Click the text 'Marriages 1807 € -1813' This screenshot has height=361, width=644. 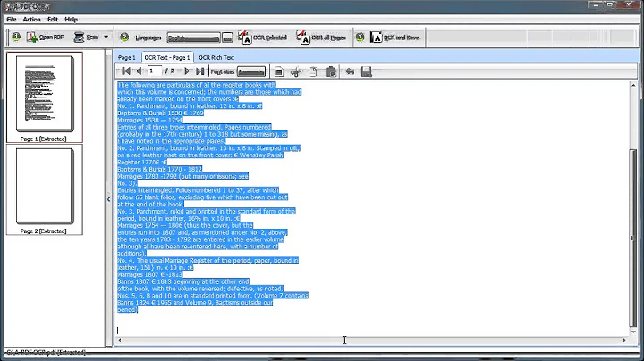pos(150,274)
